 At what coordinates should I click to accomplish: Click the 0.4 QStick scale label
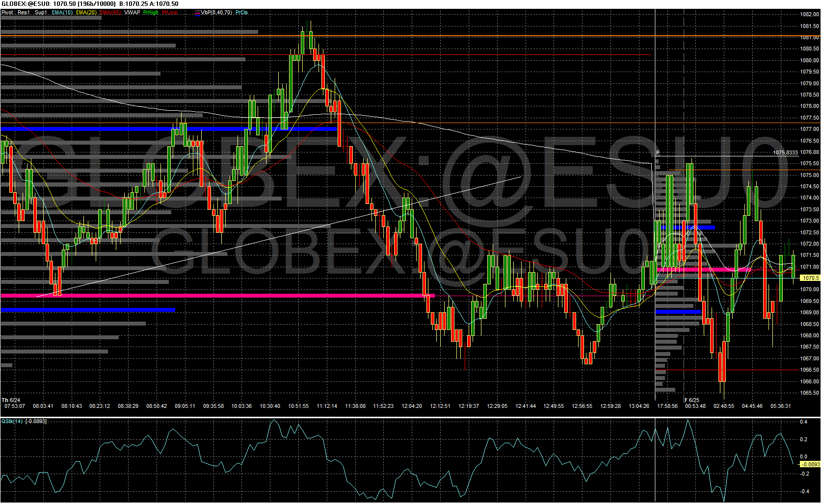click(x=804, y=422)
